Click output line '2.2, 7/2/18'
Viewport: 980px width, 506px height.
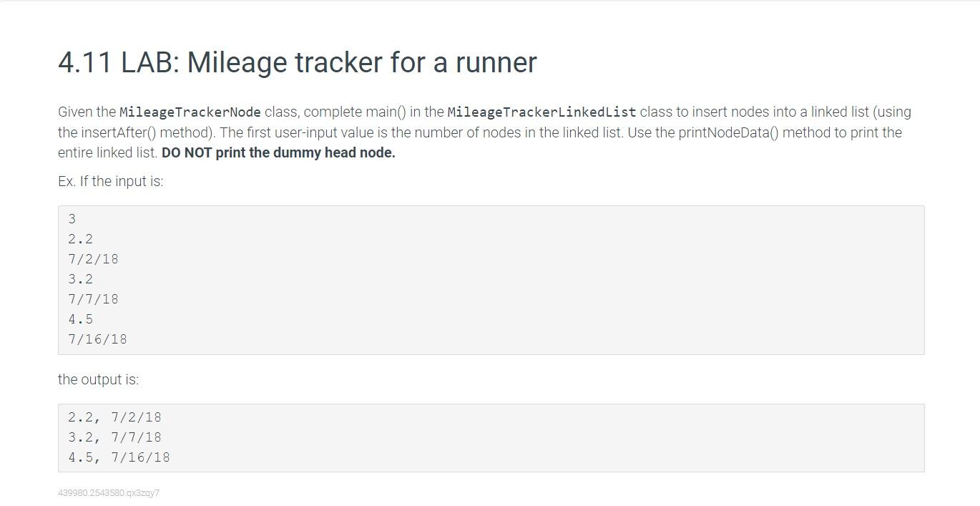115,417
